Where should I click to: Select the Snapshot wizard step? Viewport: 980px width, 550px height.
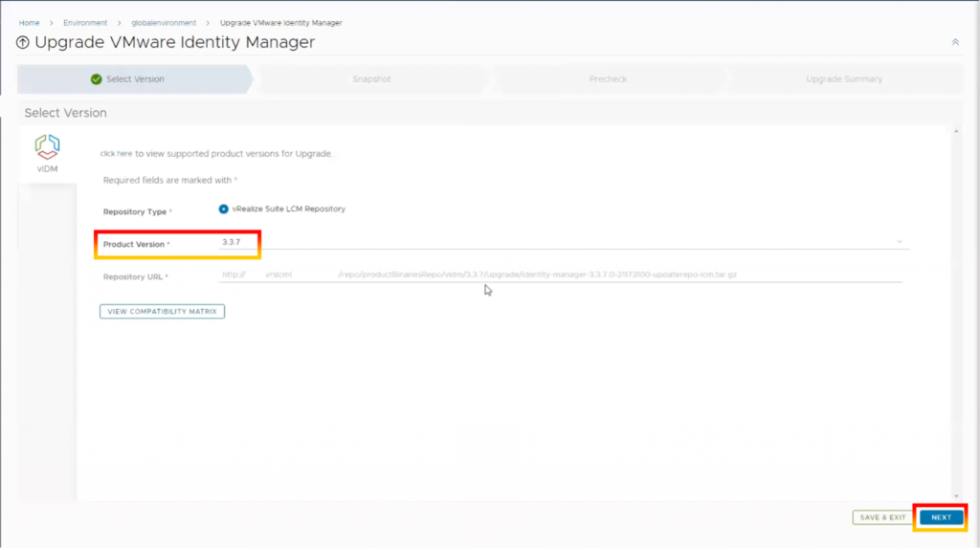point(371,79)
